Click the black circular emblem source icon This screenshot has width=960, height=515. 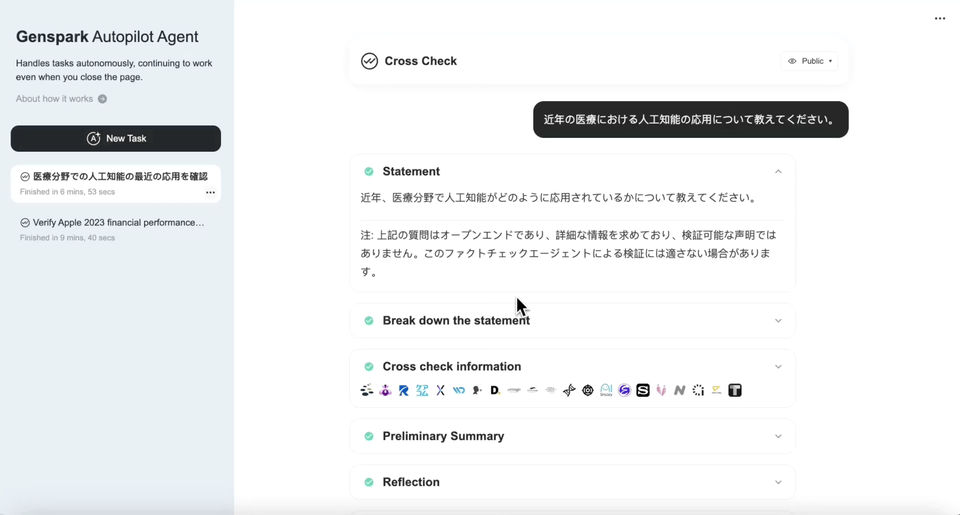pyautogui.click(x=588, y=390)
